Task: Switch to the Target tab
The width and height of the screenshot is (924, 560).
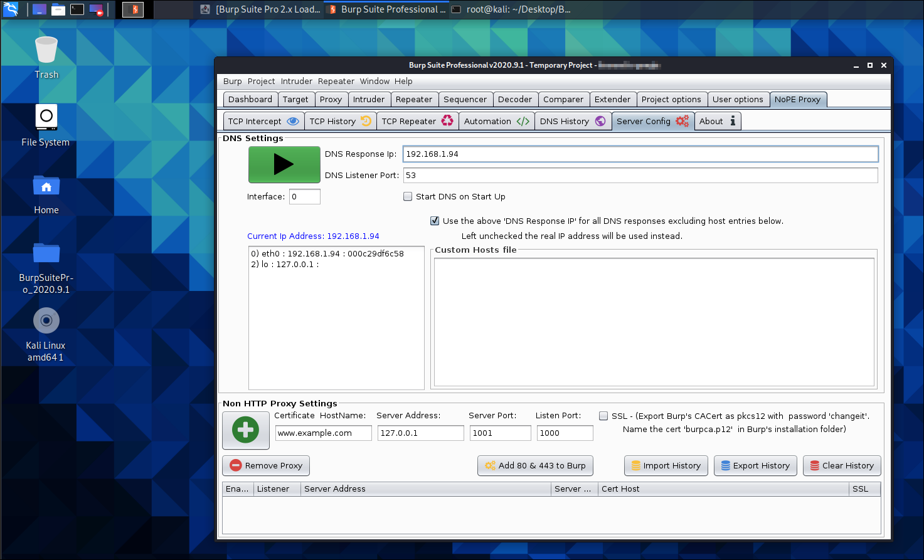Action: [295, 99]
